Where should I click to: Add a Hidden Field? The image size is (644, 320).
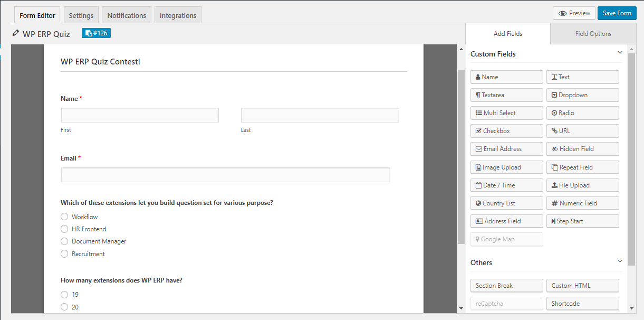(x=582, y=149)
